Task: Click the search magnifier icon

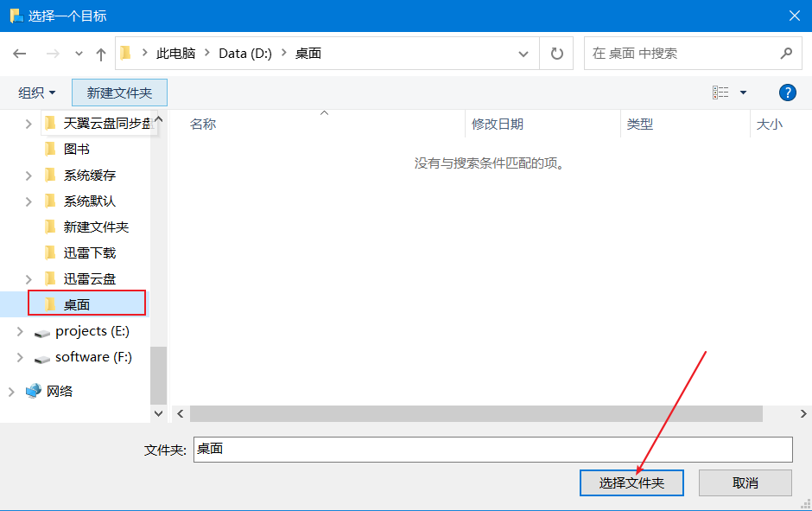Action: [x=786, y=53]
